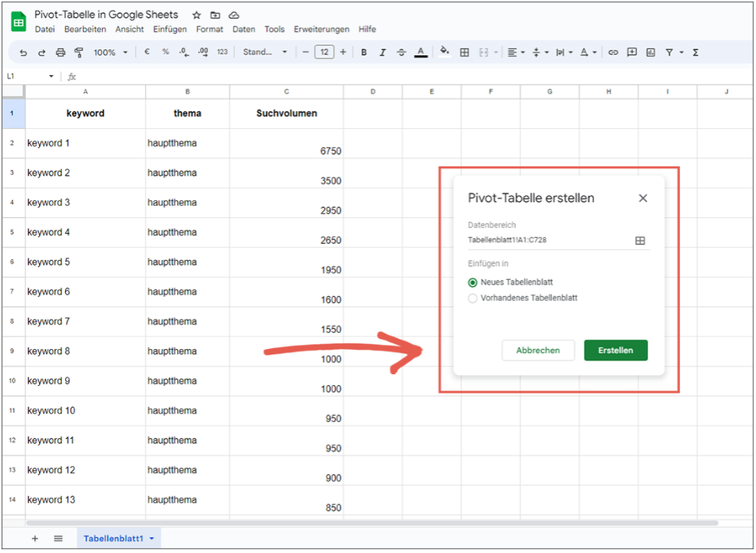Open the fill color bucket picker
Screen dimensions: 756x553
pos(445,52)
